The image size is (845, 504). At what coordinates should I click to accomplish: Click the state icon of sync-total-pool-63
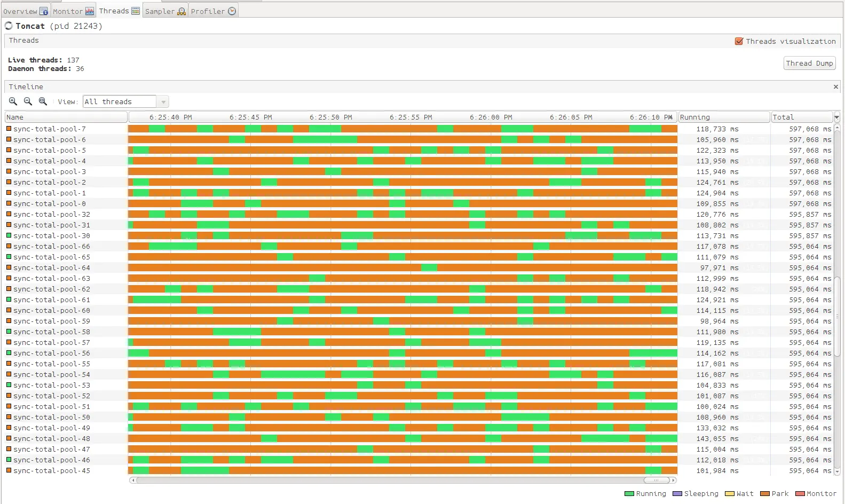(x=9, y=278)
